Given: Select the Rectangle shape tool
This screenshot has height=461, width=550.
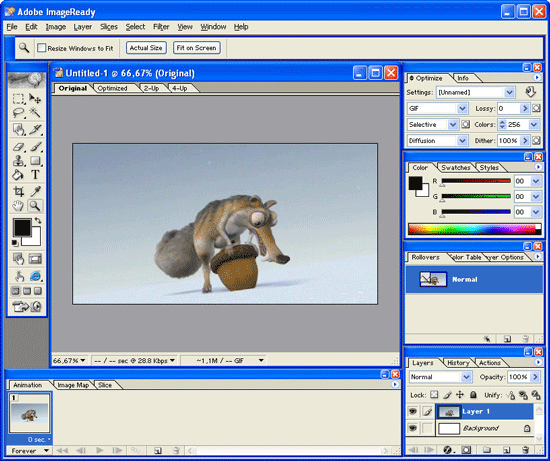Looking at the screenshot, I should click(35, 161).
